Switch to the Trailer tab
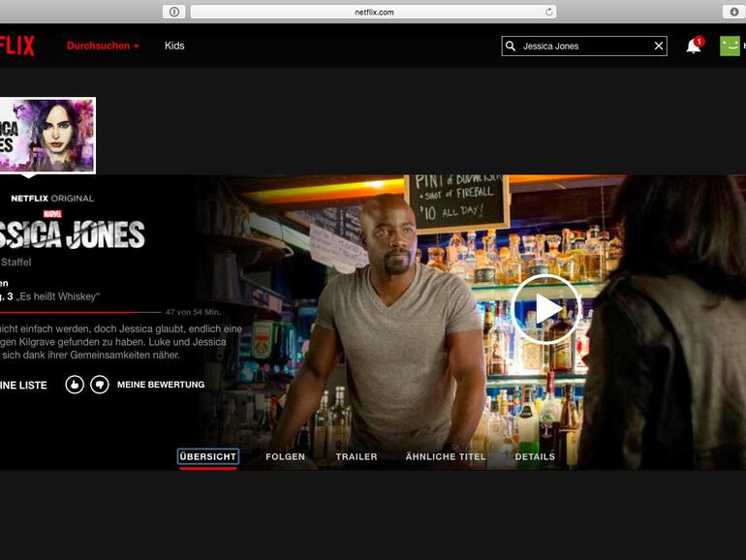746x560 pixels. 357,456
